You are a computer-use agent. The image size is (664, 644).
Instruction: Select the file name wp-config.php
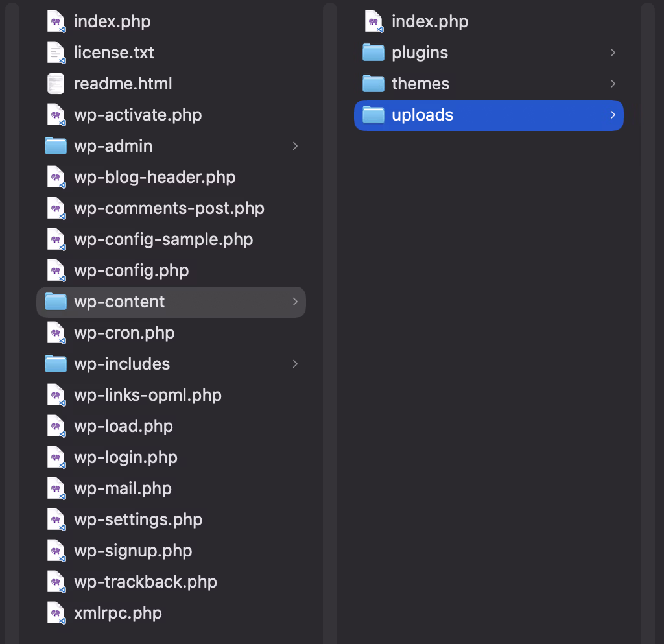(x=132, y=271)
